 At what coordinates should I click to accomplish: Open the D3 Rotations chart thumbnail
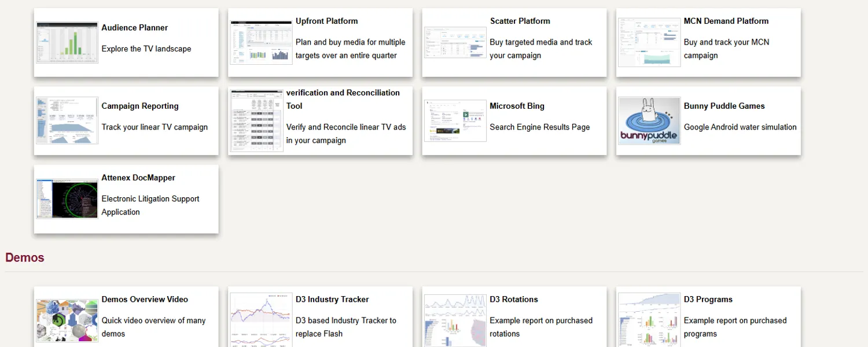tap(455, 320)
